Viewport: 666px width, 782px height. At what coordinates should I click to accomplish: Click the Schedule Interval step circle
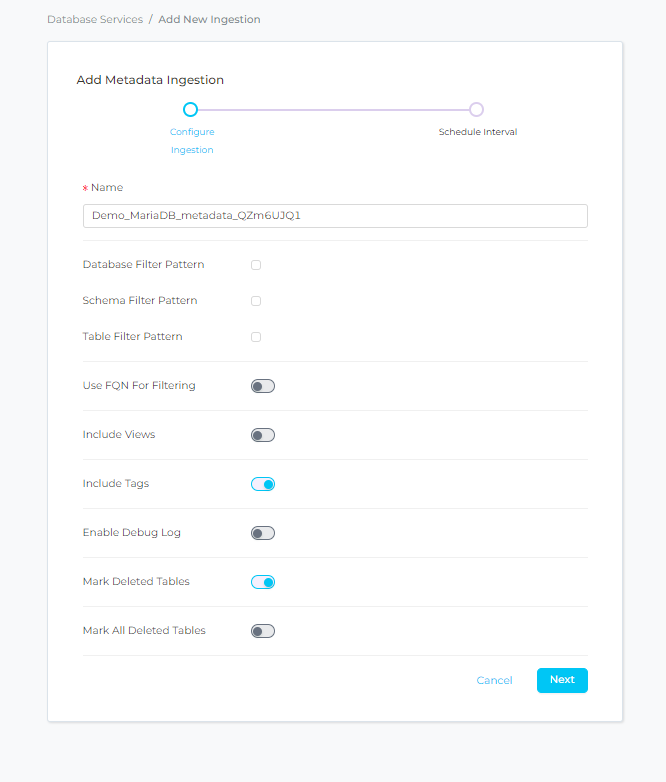coord(477,110)
